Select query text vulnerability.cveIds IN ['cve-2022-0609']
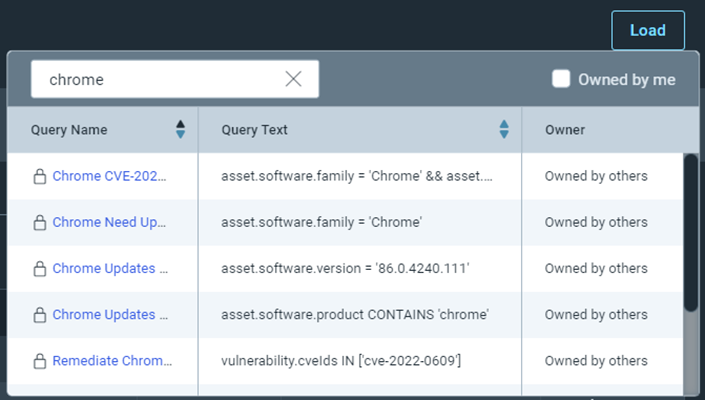The height and width of the screenshot is (400, 705). click(x=341, y=361)
